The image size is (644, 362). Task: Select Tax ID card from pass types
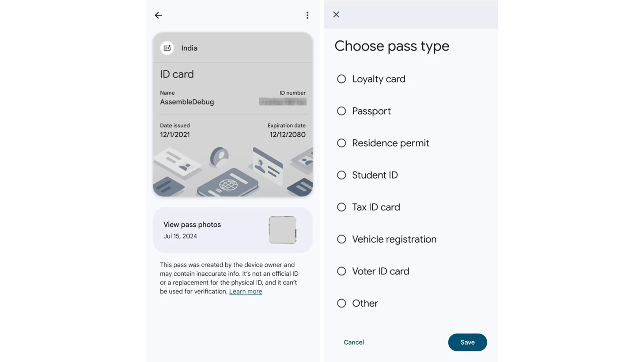tap(341, 207)
